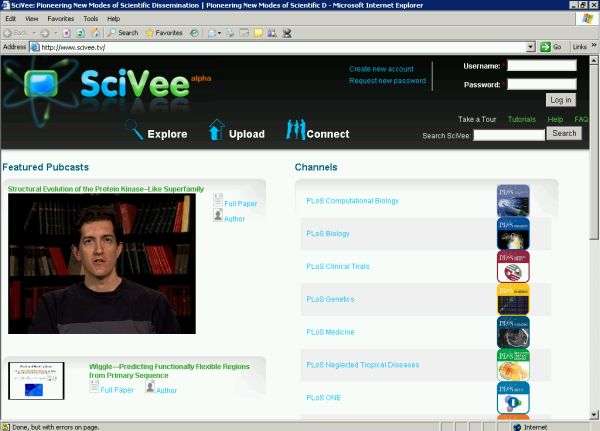Click the page error icon in the status bar
The image size is (600, 431).
coord(5,427)
